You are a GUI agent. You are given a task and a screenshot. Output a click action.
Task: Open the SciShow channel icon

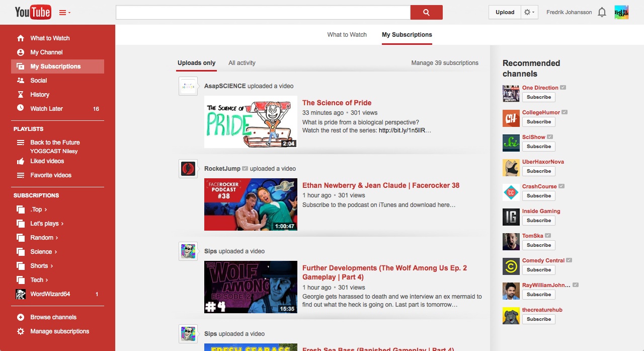coord(511,143)
